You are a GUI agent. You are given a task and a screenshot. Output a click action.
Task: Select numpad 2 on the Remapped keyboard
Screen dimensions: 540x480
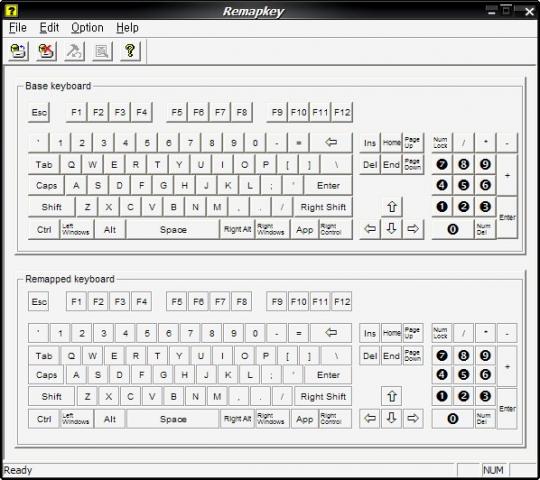click(x=464, y=396)
